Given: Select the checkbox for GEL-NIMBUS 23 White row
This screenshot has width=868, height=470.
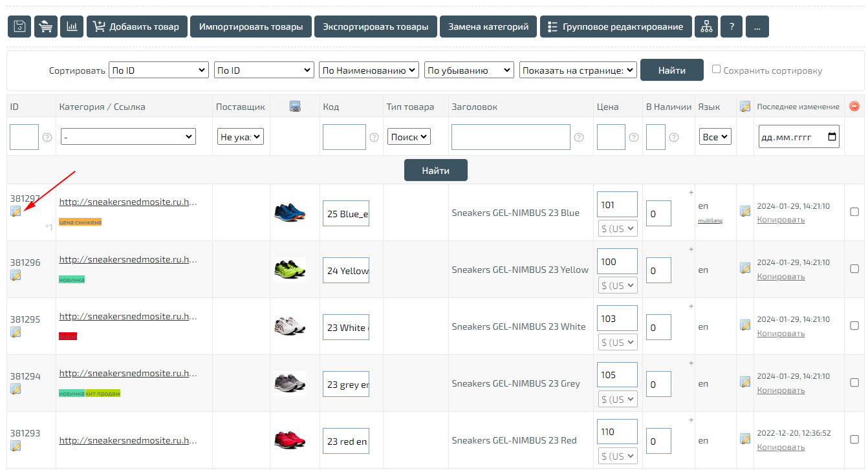Looking at the screenshot, I should [x=854, y=325].
